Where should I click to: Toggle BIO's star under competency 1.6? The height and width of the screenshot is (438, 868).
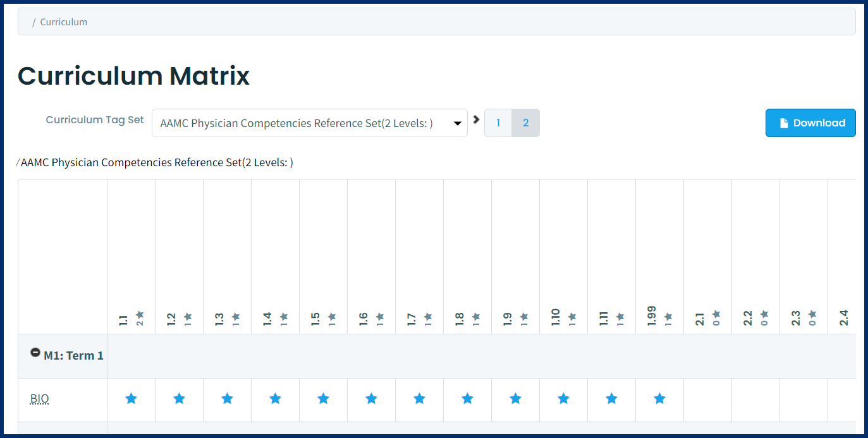click(x=371, y=399)
